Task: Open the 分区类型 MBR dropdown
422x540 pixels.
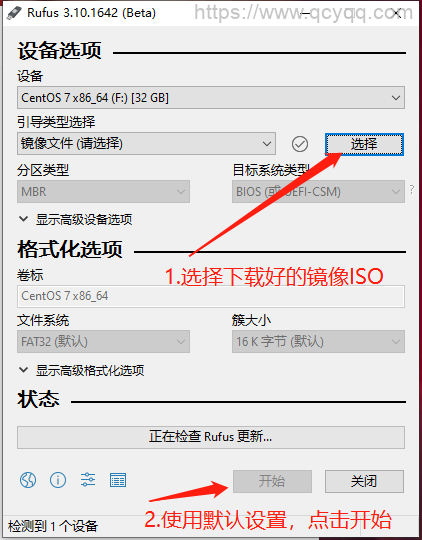Action: point(103,191)
